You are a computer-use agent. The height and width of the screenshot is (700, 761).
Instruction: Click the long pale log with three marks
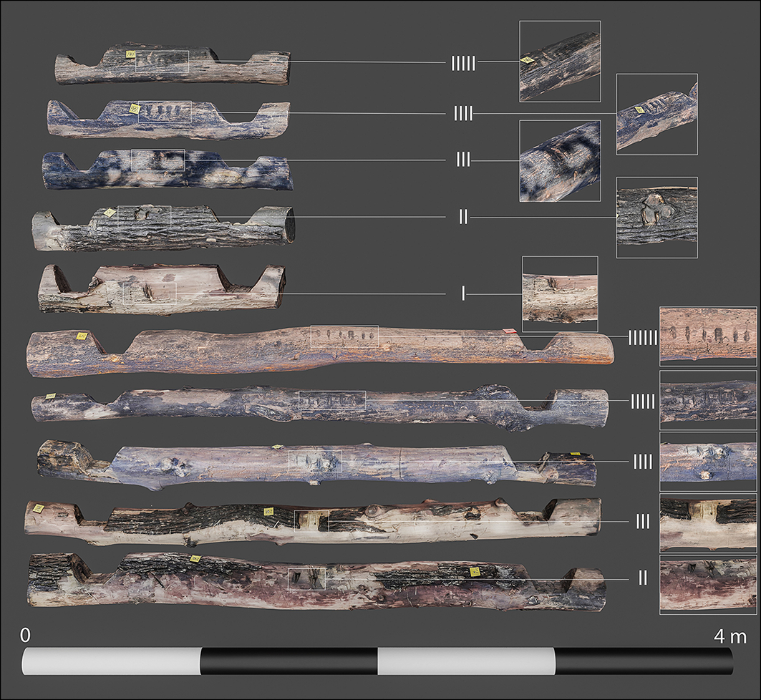coord(313,522)
